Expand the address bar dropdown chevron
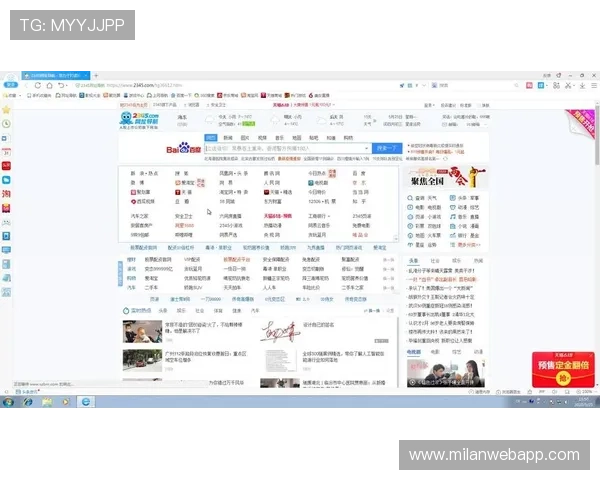Screen dimensions: 600x480 pos(424,85)
